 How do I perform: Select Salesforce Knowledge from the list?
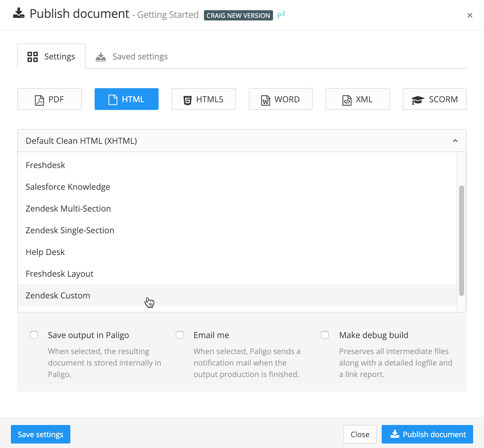pyautogui.click(x=68, y=187)
